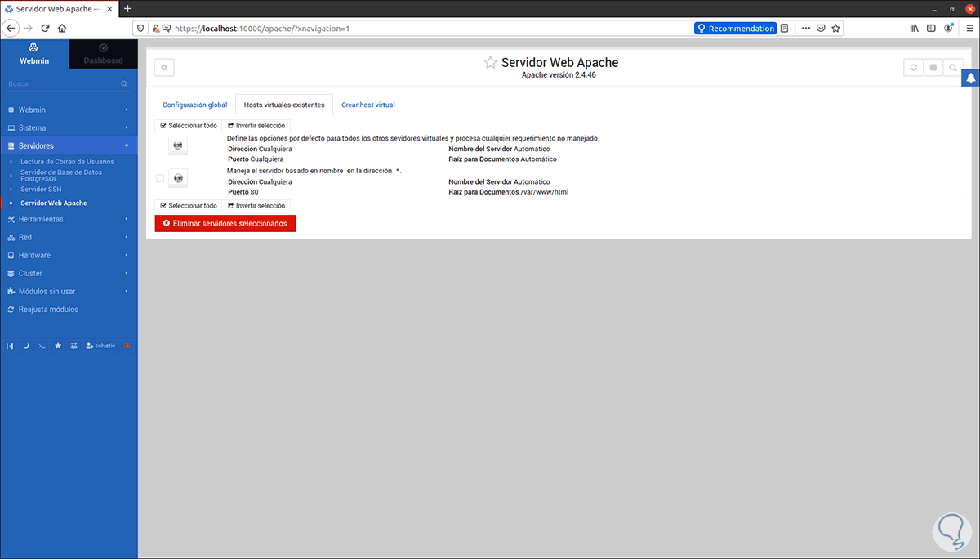Open new browser tab plus
This screenshot has height=559, width=980.
click(x=127, y=8)
